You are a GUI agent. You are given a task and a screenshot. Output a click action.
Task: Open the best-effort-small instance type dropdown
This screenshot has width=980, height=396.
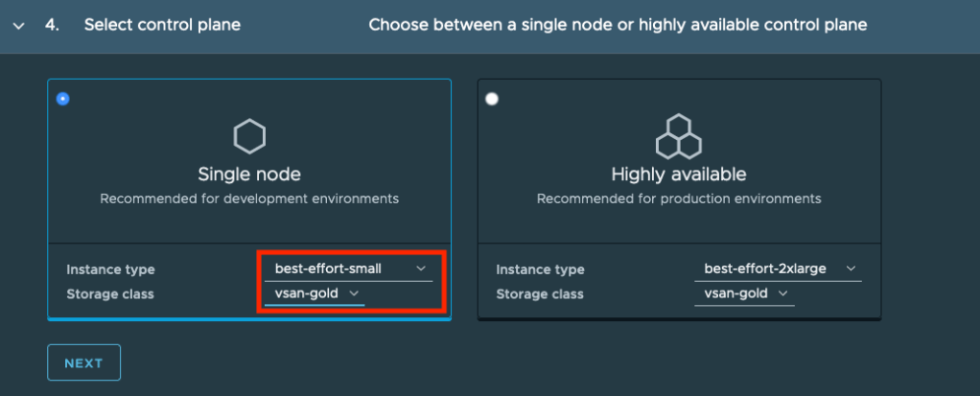348,268
